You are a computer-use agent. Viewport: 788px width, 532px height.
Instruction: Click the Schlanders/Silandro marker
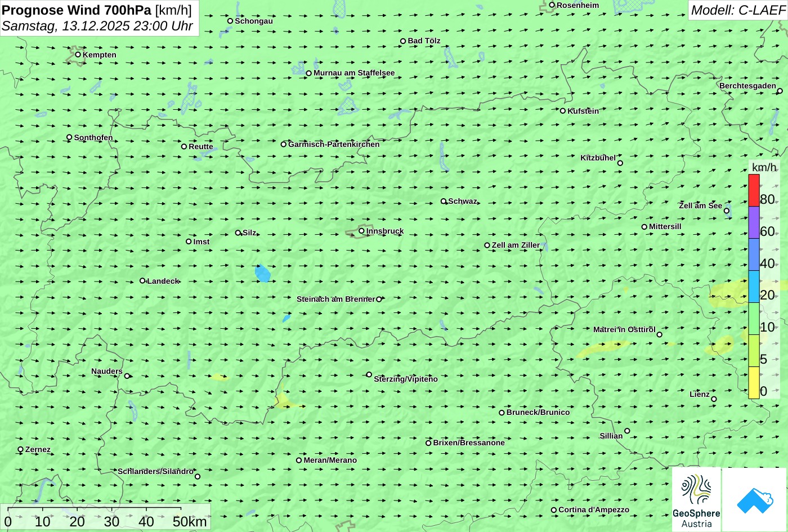pyautogui.click(x=198, y=477)
